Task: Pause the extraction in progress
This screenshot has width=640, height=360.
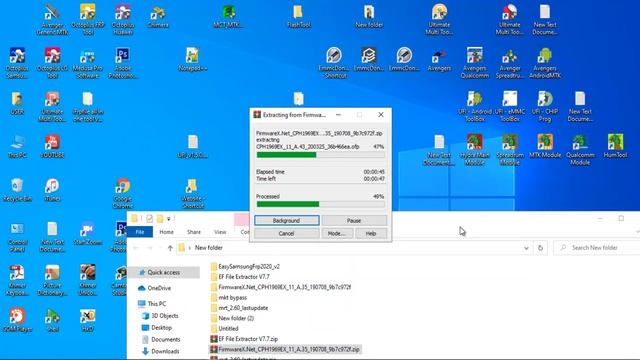Action: tap(354, 220)
